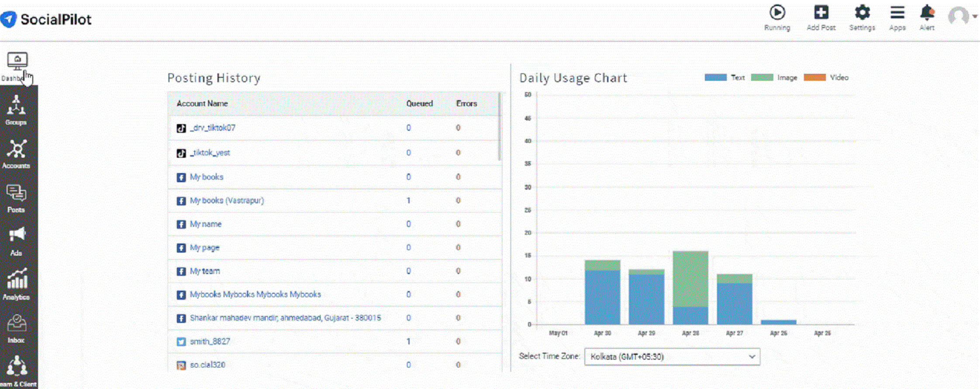980x389 pixels.
Task: Open the Posts section icon
Action: (16, 198)
